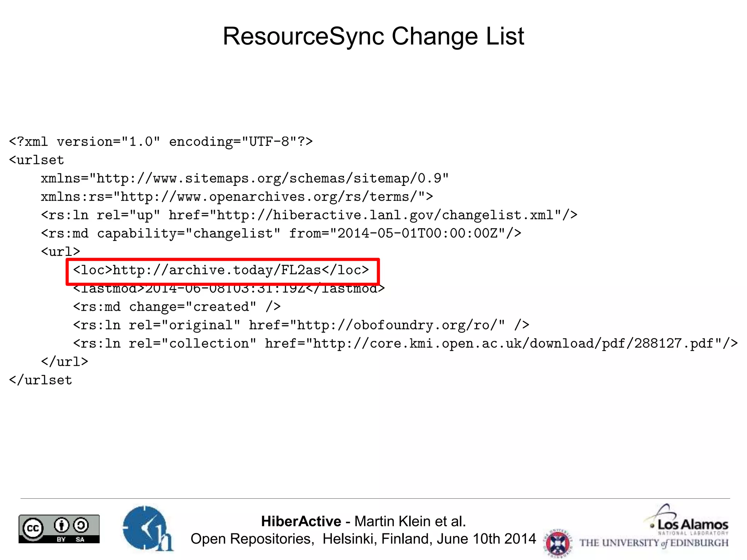Click the rs:md change="created" line
This screenshot has width=747, height=560.
[x=177, y=307]
